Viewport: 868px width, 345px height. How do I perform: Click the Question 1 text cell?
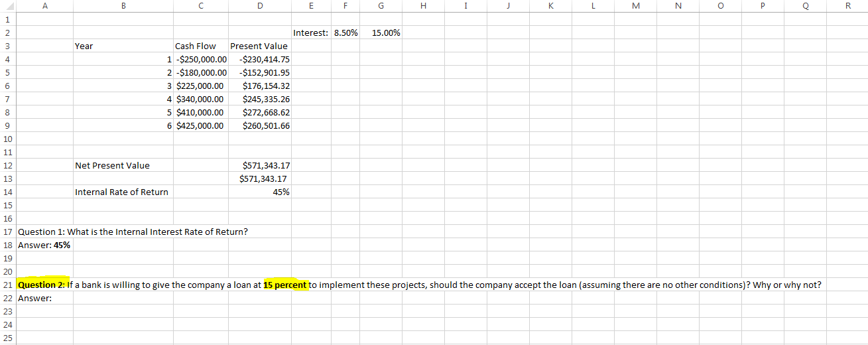click(x=133, y=232)
